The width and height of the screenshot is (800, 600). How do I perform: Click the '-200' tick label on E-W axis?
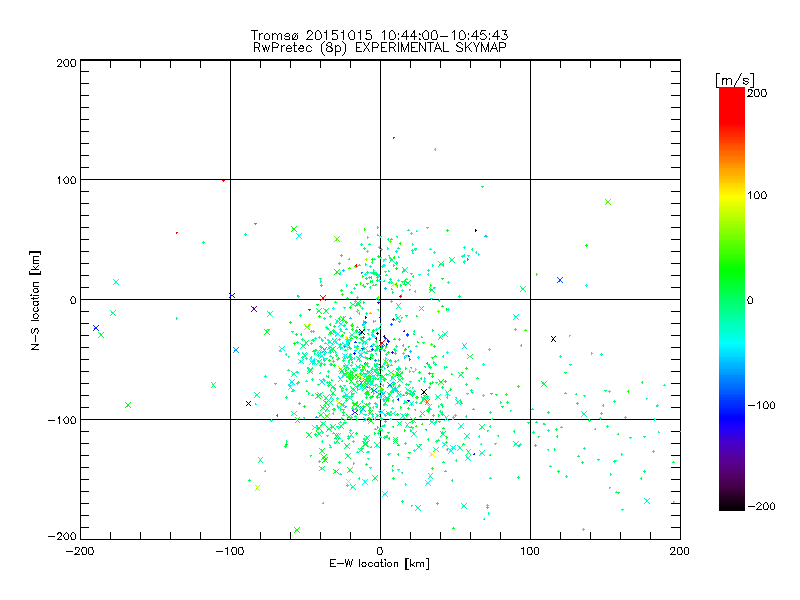(80, 551)
